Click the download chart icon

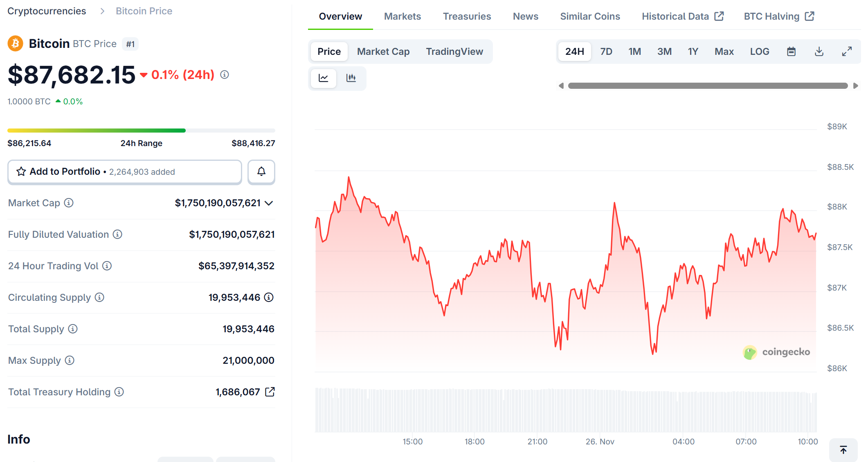point(819,51)
